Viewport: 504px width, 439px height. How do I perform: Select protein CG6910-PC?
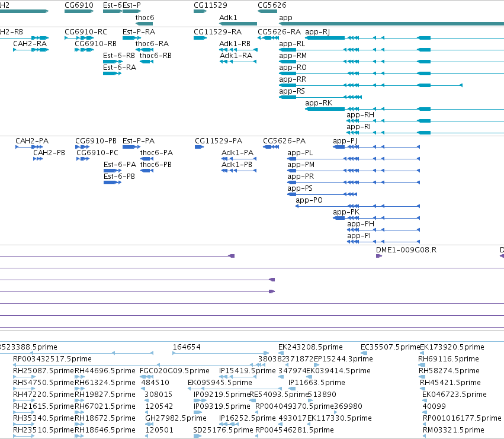pos(97,153)
